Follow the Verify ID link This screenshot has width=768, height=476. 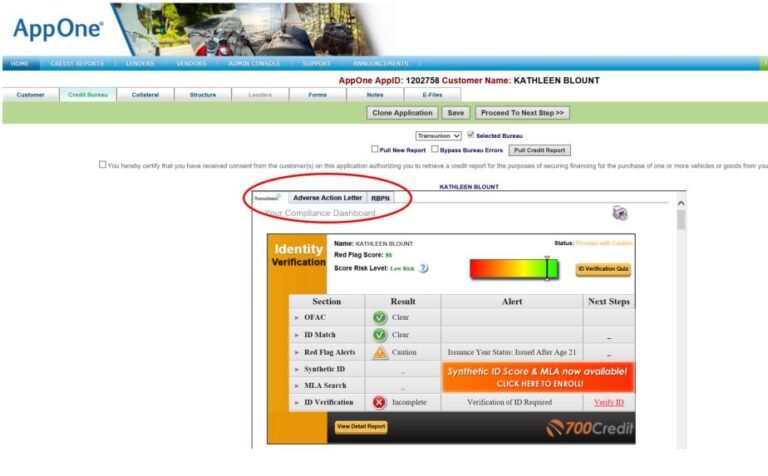point(608,402)
